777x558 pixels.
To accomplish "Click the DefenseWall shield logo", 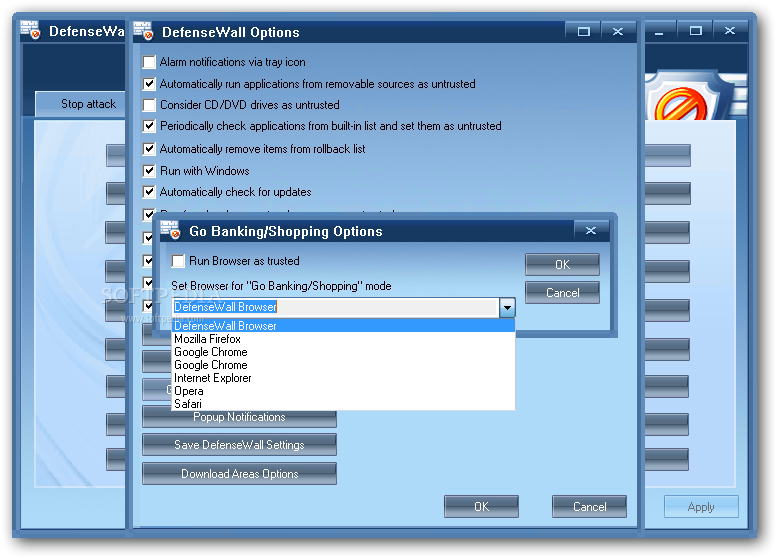I will (689, 97).
